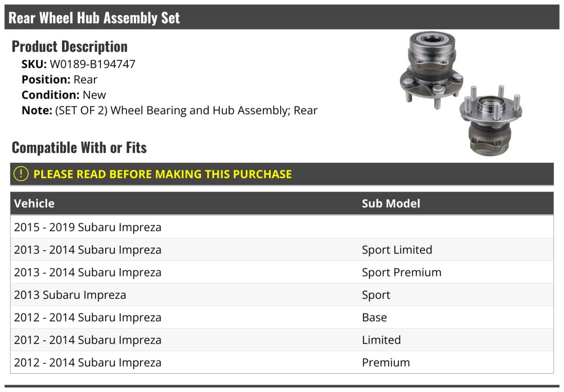564x392 pixels.
Task: Click the Vehicle column header
Action: [34, 203]
